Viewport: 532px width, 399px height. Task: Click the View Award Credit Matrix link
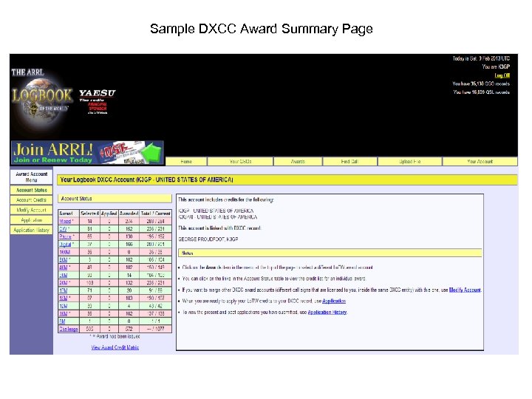[115, 347]
